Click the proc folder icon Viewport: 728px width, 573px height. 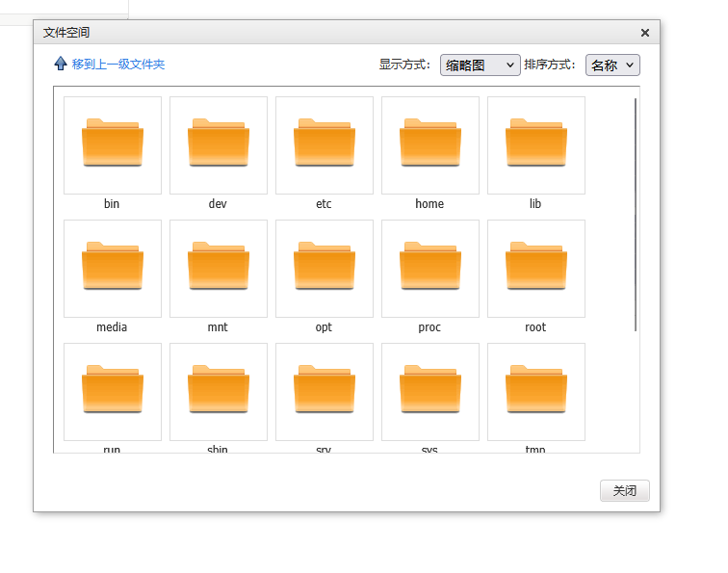pos(430,268)
